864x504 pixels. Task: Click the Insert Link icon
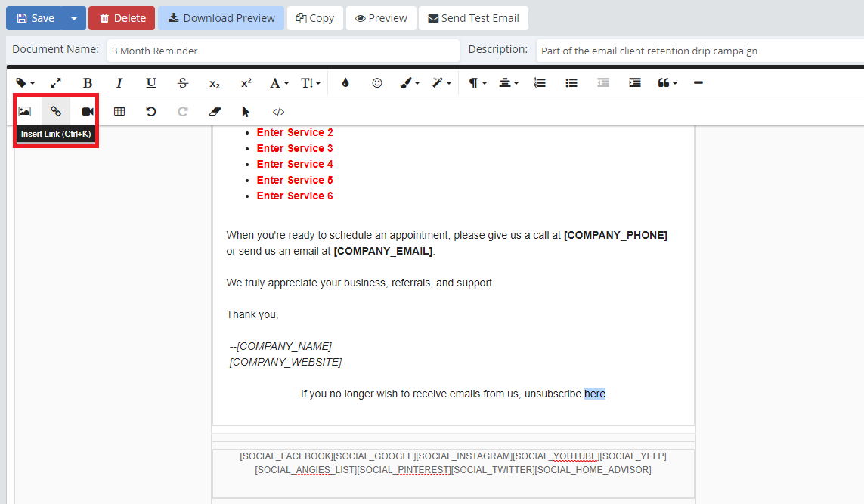(56, 112)
